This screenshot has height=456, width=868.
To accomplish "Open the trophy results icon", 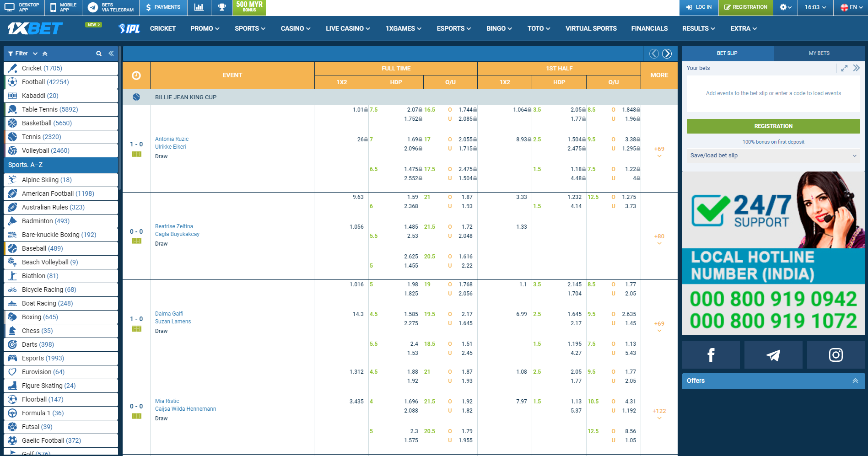I will tap(221, 7).
